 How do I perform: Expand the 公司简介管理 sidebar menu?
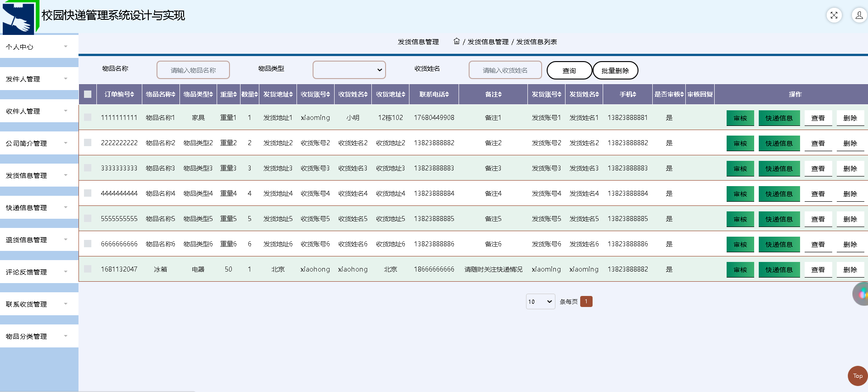39,143
